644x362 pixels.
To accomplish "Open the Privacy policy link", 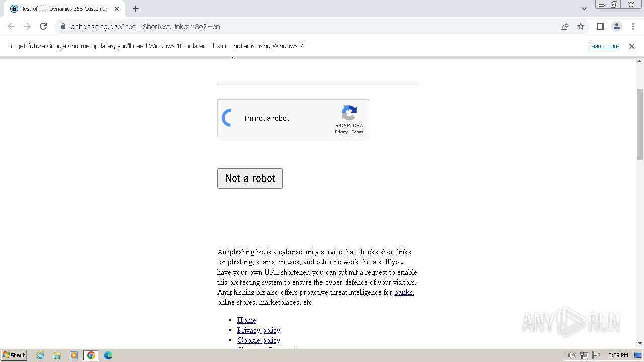I will click(x=259, y=330).
